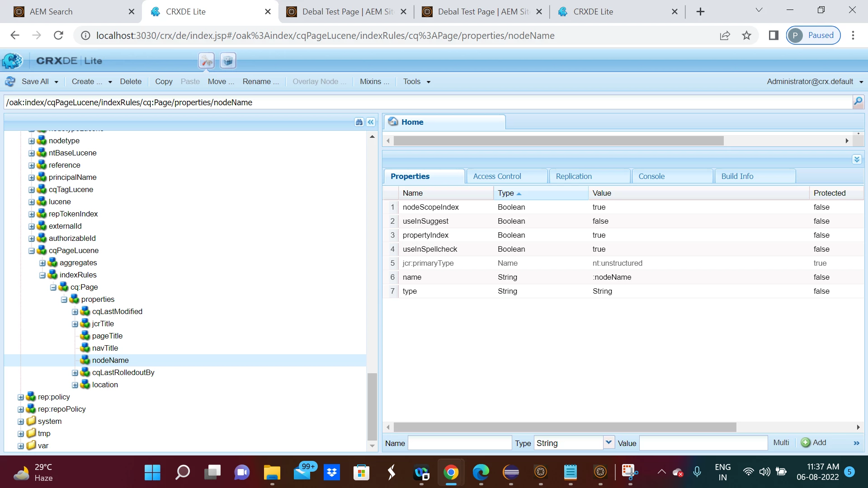
Task: Collapse properties panel using double-chevron icon
Action: point(857,160)
